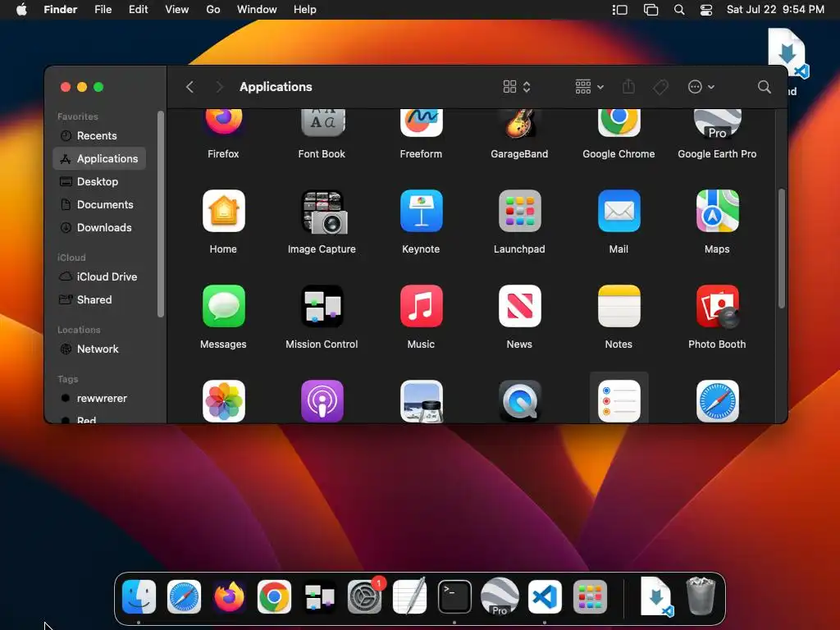Select the Freeform app icon

tap(421, 122)
